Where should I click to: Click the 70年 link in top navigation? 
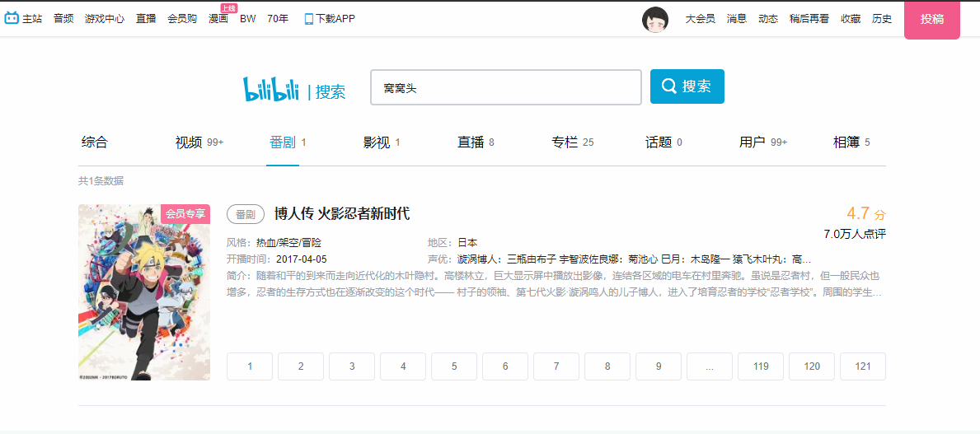278,19
